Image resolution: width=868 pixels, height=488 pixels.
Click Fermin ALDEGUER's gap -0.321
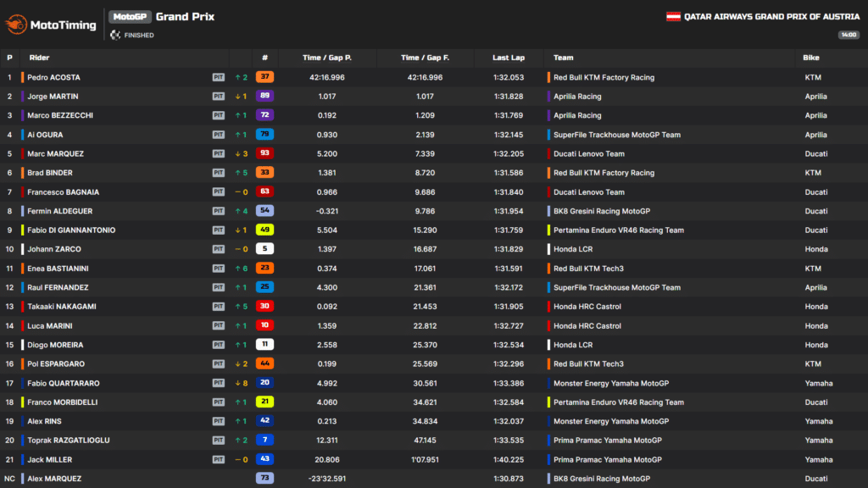pyautogui.click(x=327, y=211)
